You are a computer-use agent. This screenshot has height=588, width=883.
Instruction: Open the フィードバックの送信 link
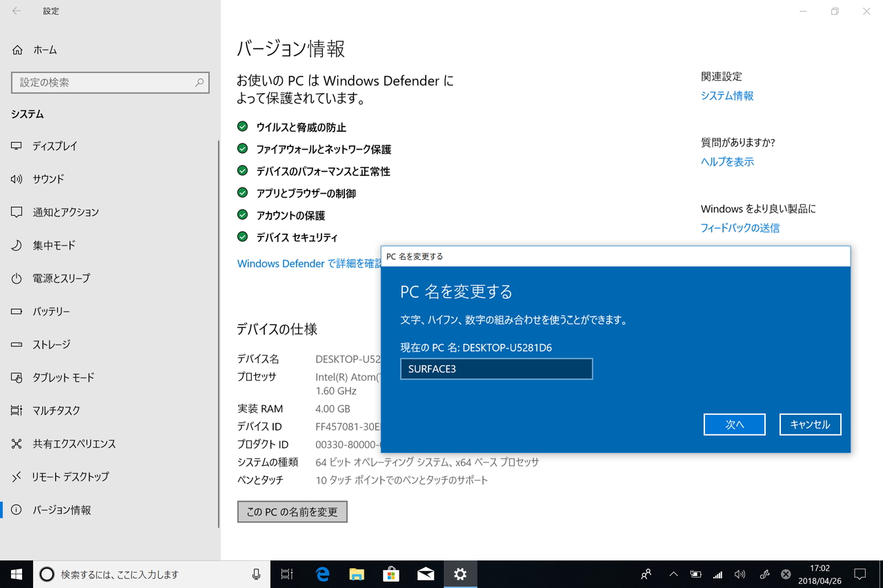pyautogui.click(x=740, y=228)
